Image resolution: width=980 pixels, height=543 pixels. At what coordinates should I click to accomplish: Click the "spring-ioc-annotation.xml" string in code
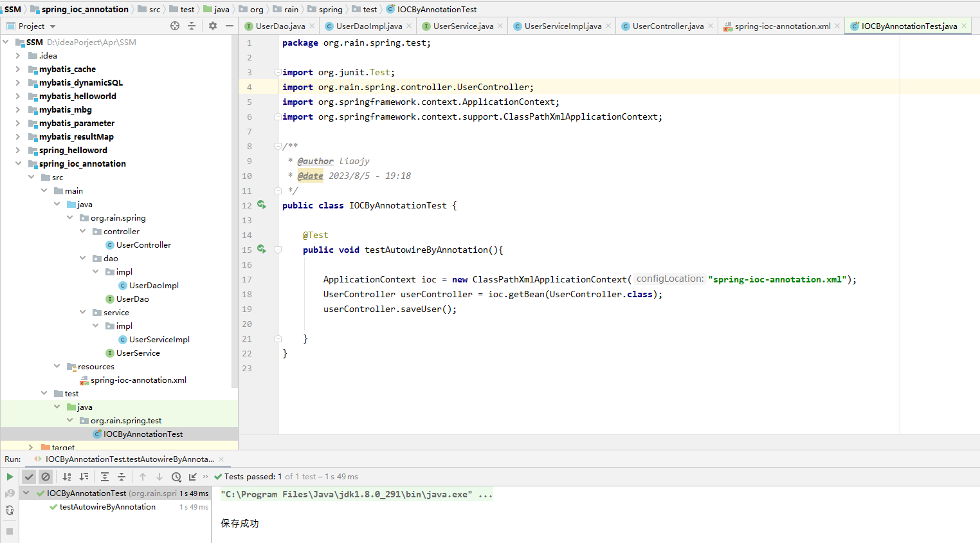pyautogui.click(x=777, y=280)
